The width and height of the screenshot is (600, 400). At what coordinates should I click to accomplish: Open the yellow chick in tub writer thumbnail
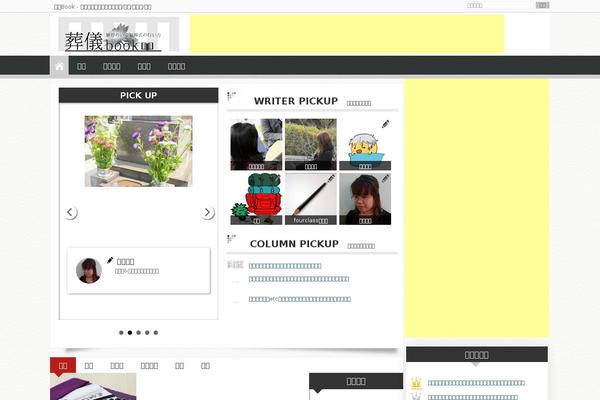[365, 144]
